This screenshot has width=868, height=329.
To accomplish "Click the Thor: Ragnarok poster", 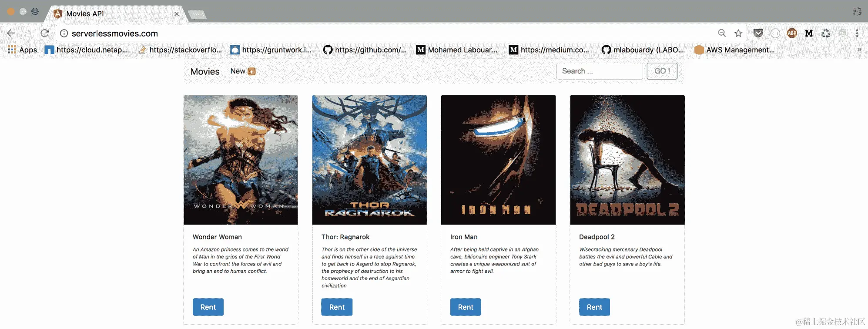I will [x=369, y=160].
